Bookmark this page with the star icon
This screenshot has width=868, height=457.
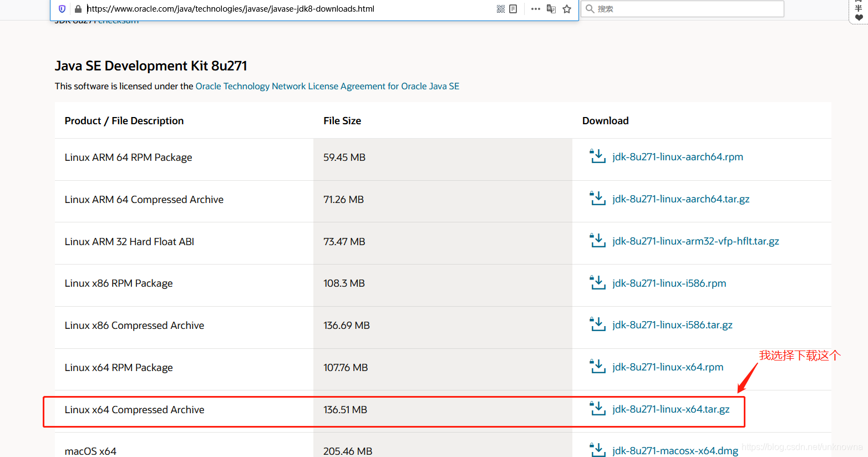(567, 9)
